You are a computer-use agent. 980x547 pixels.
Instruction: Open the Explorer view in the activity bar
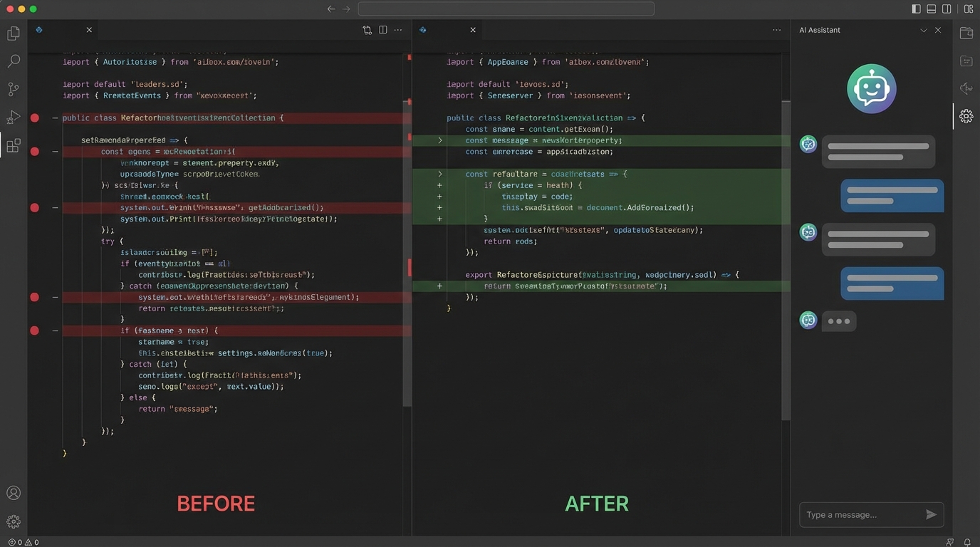(x=13, y=32)
